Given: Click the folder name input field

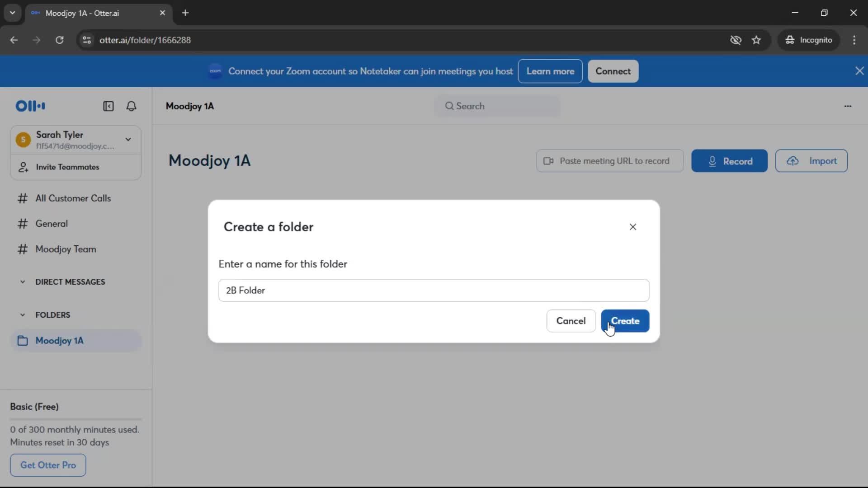Looking at the screenshot, I should tap(434, 291).
